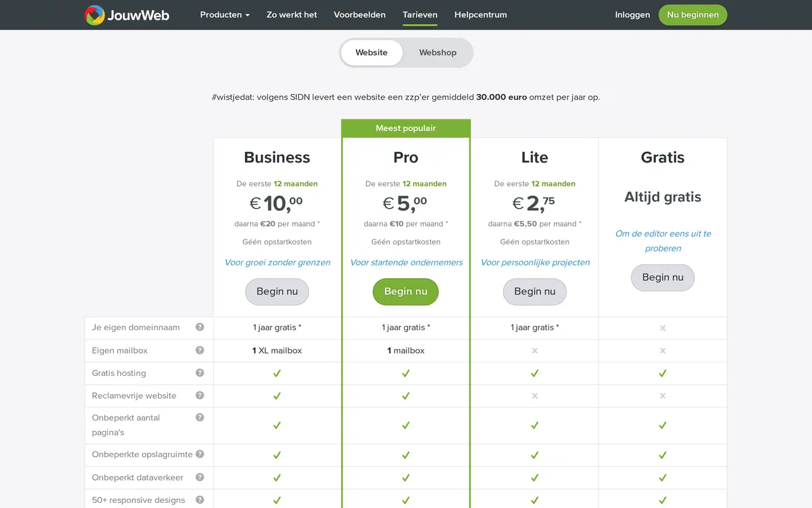Start the Lite plan with Begin nu

click(x=535, y=291)
